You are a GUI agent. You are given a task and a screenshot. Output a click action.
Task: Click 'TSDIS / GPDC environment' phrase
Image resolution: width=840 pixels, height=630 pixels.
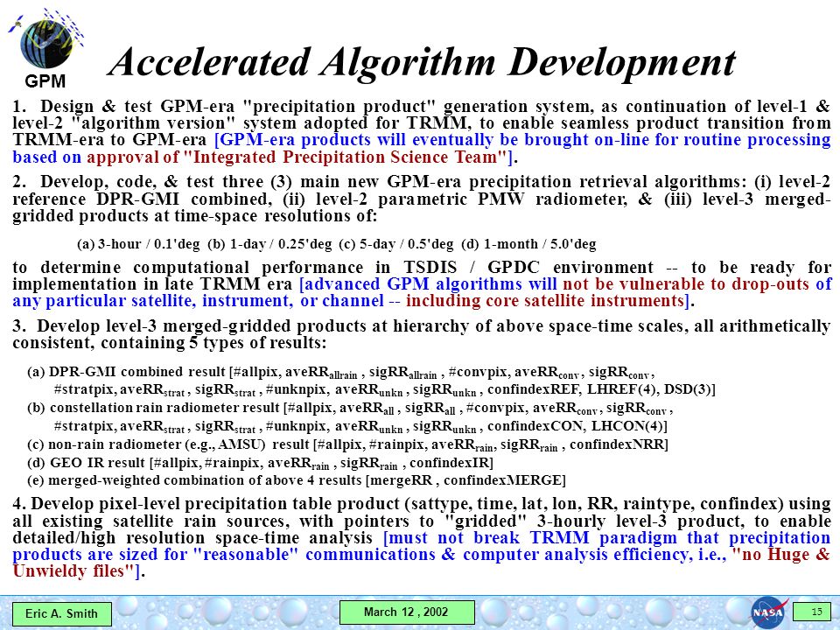[528, 267]
